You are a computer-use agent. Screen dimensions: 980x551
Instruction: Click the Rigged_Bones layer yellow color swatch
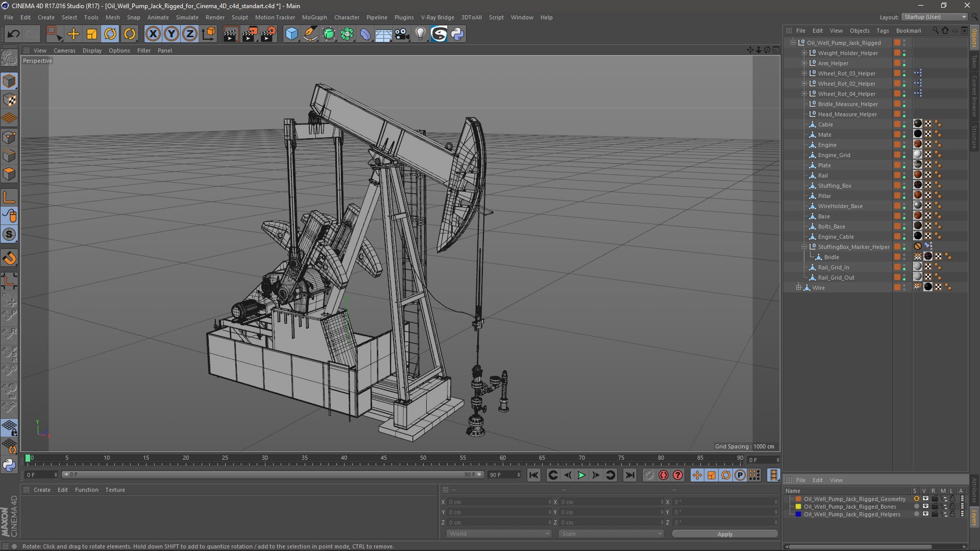click(x=798, y=507)
